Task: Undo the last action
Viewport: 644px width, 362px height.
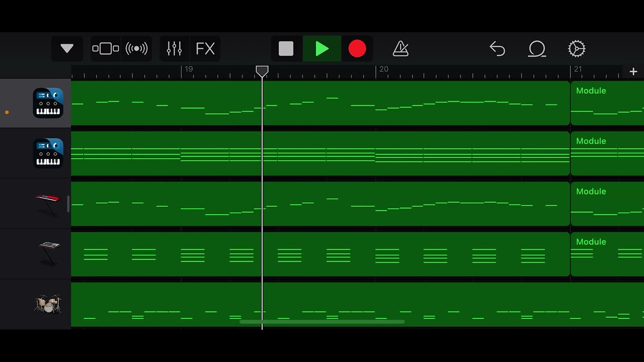Action: pos(497,49)
